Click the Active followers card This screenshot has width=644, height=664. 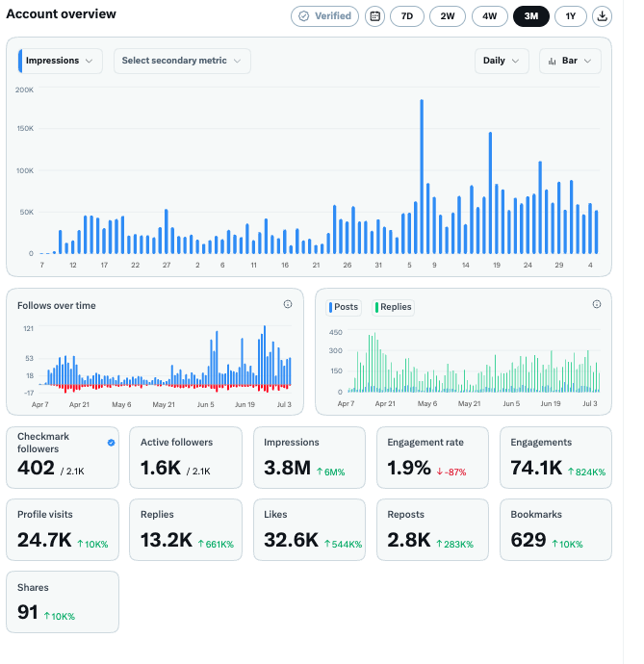tap(186, 457)
